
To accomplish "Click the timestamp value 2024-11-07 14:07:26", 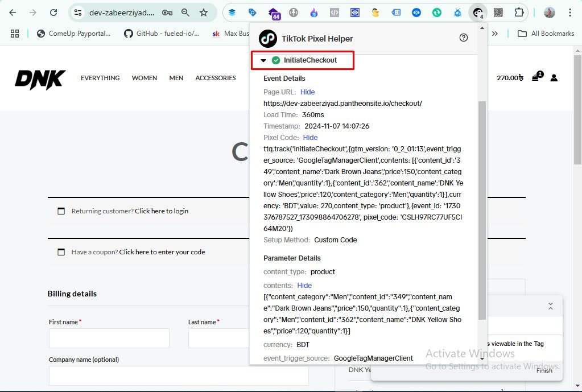I will (337, 126).
